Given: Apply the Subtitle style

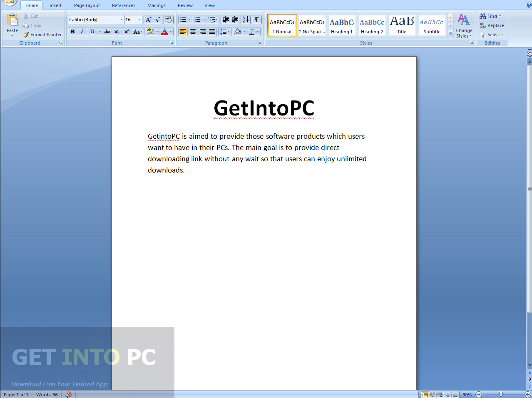Looking at the screenshot, I should [x=432, y=25].
